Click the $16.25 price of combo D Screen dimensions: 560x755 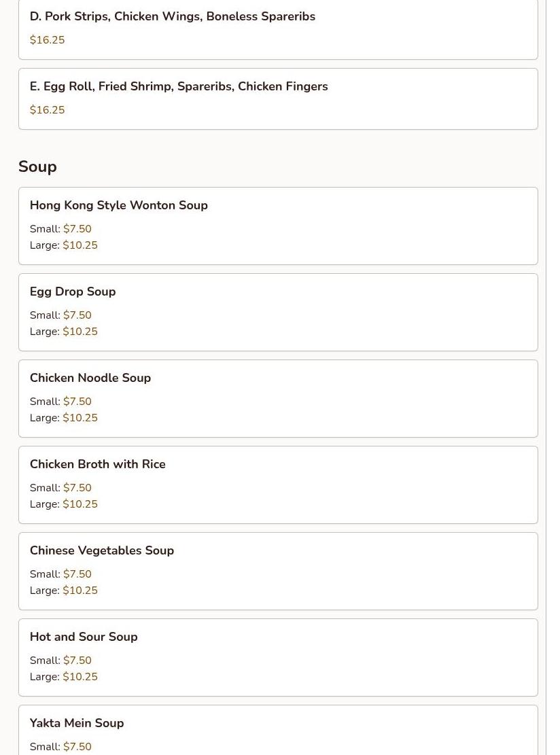47,40
